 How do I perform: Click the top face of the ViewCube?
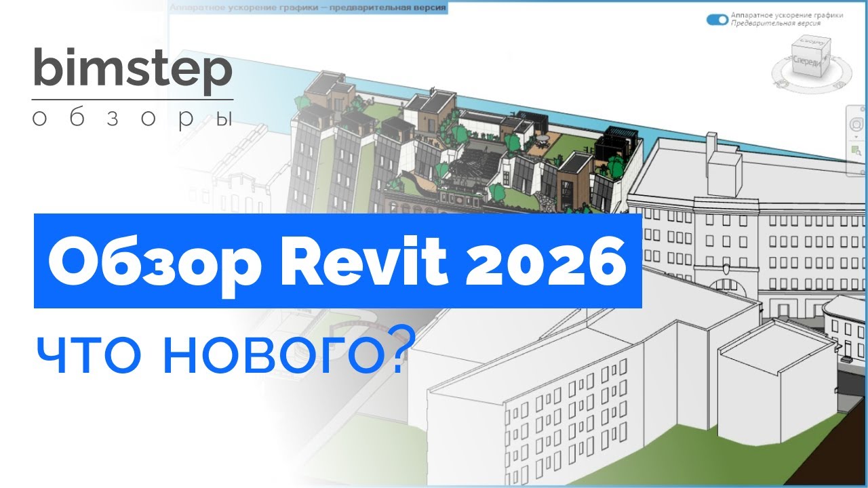tap(812, 42)
